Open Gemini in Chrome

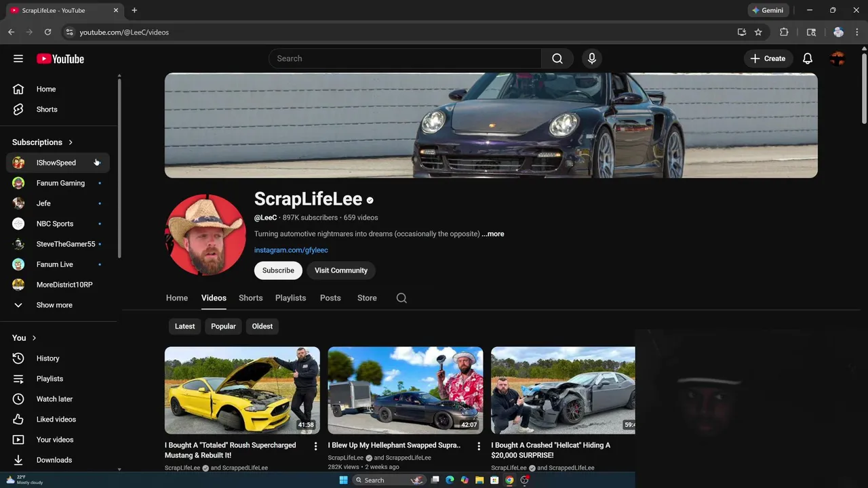[768, 10]
